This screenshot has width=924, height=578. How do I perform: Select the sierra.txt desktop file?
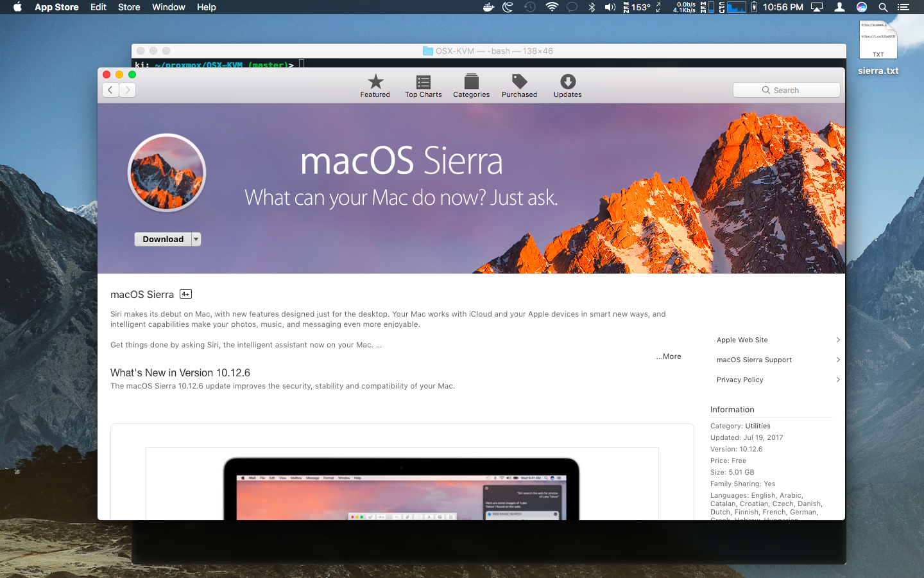pyautogui.click(x=878, y=47)
